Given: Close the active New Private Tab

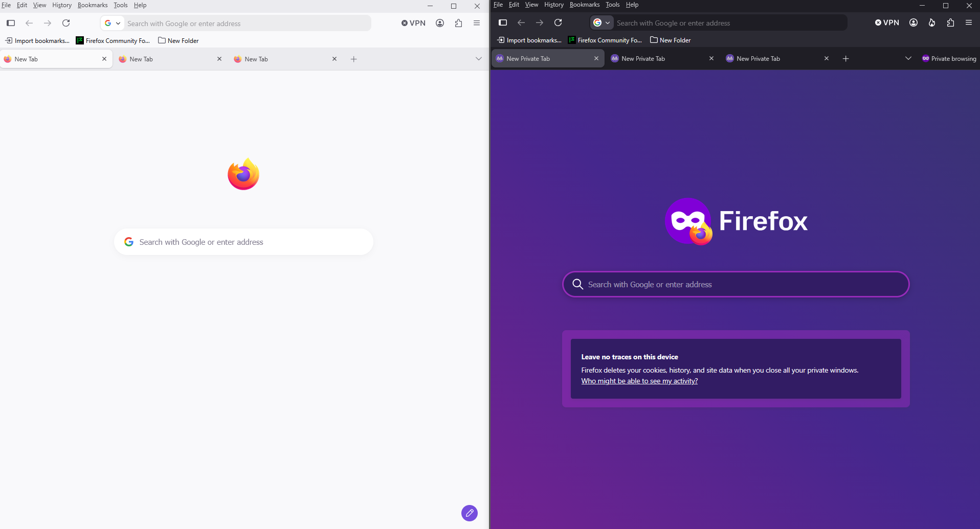Looking at the screenshot, I should (x=596, y=58).
